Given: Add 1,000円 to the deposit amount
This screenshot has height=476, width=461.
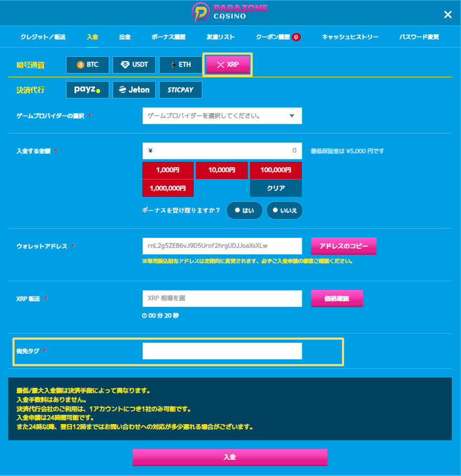Looking at the screenshot, I should click(x=168, y=170).
